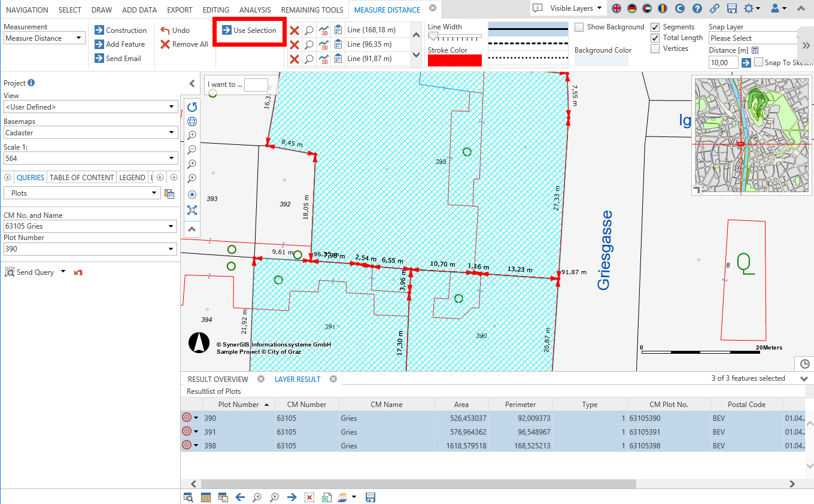
Task: Enable the Show Background checkbox
Action: pyautogui.click(x=578, y=27)
